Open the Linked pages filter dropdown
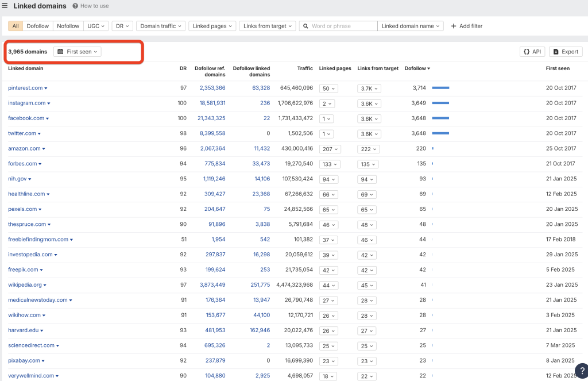This screenshot has width=588, height=381. pos(212,26)
